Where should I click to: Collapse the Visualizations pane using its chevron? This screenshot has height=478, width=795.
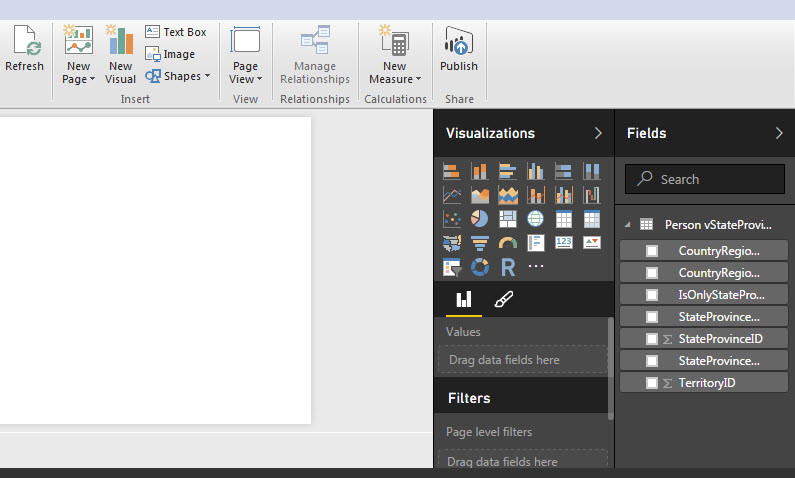click(x=598, y=133)
